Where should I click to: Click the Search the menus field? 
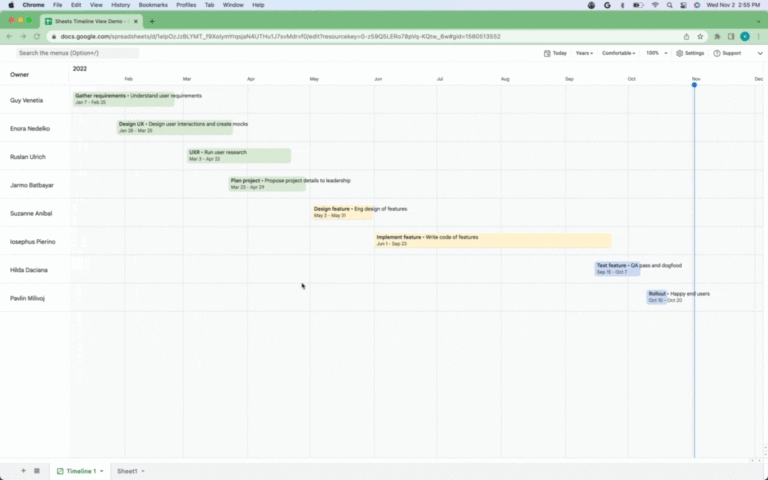[77, 53]
